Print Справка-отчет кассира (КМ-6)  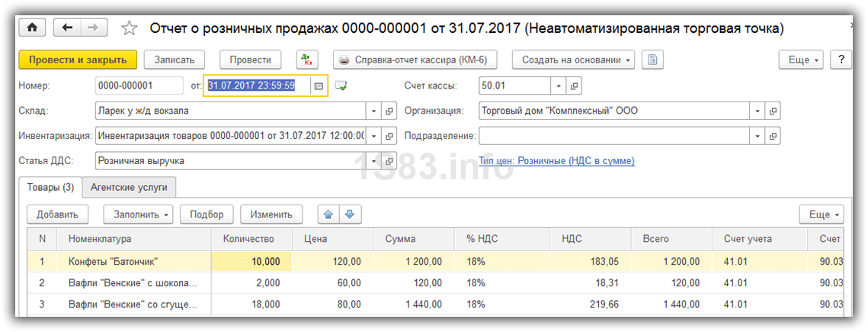[x=414, y=60]
